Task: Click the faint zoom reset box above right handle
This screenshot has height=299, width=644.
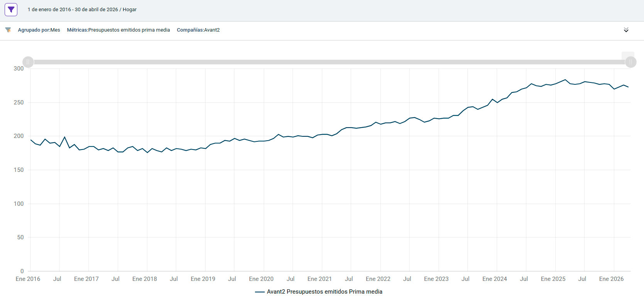Action: pyautogui.click(x=628, y=56)
